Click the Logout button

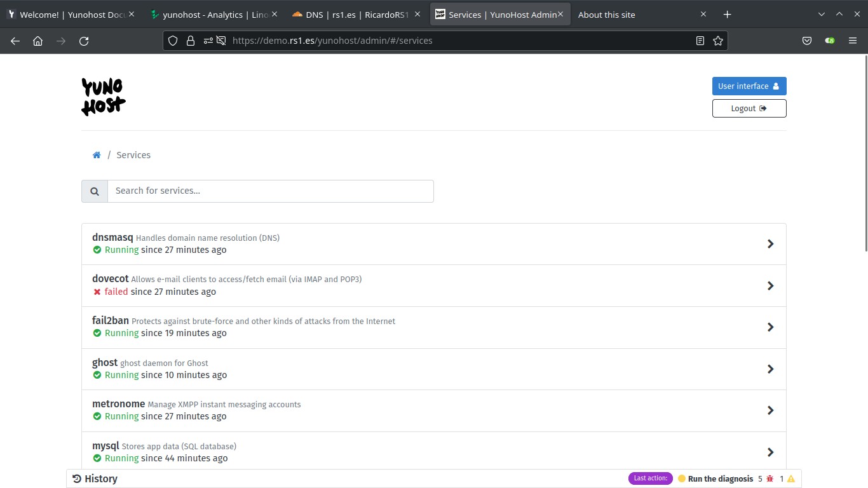749,109
